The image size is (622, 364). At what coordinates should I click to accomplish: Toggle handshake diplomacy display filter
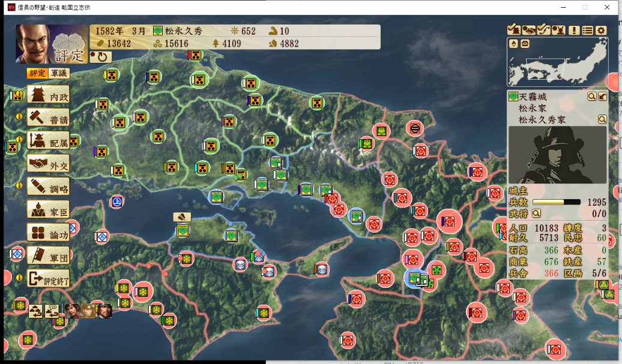528,30
